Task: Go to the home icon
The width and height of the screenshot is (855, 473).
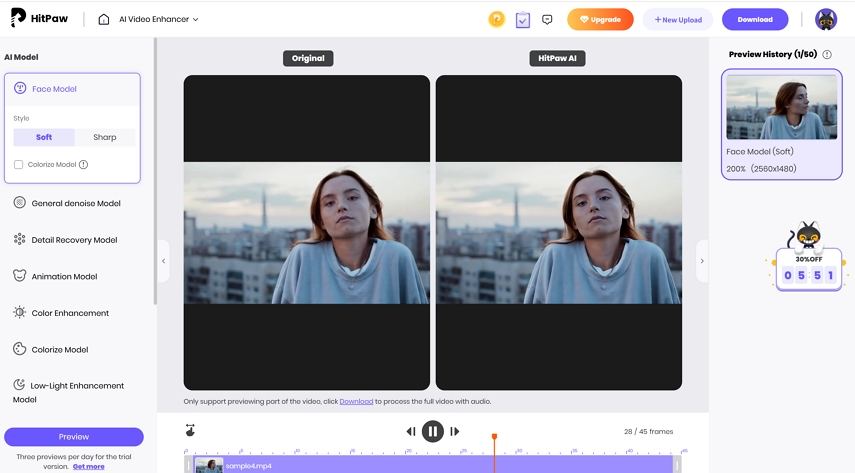Action: tap(104, 19)
